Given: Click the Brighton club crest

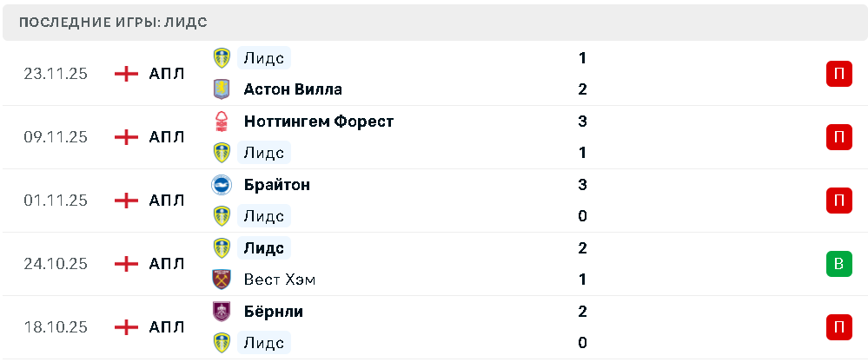Looking at the screenshot, I should (222, 185).
